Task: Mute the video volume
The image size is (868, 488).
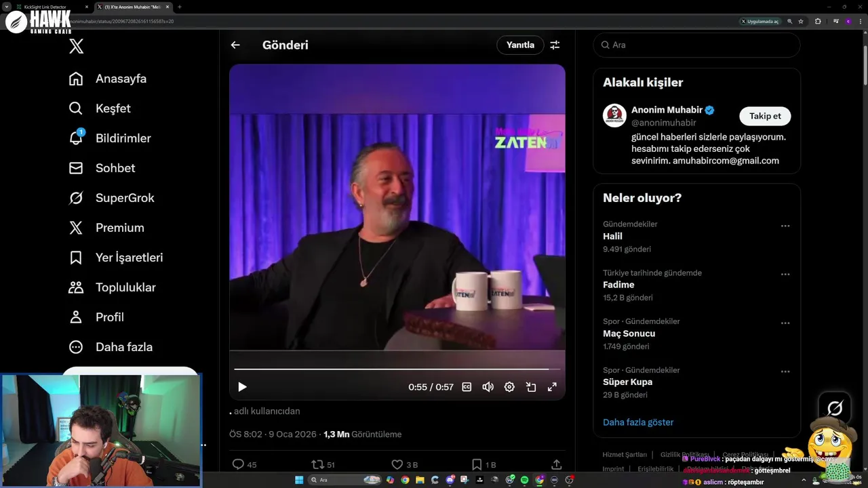Action: (x=488, y=387)
